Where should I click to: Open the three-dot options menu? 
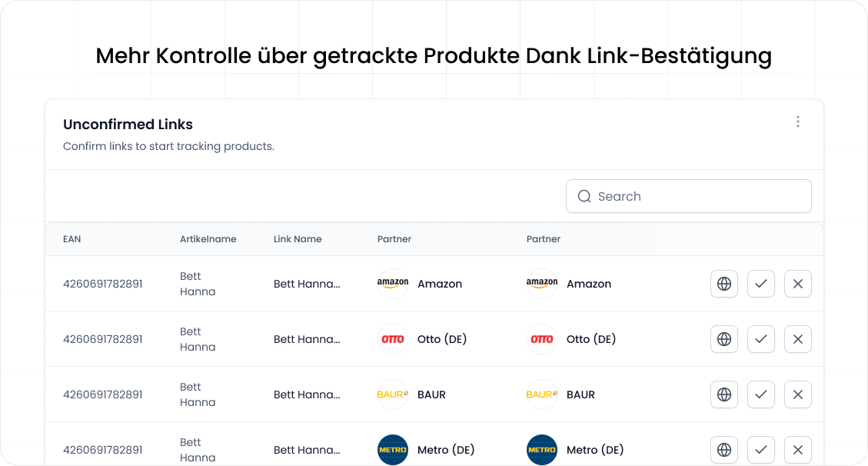798,121
